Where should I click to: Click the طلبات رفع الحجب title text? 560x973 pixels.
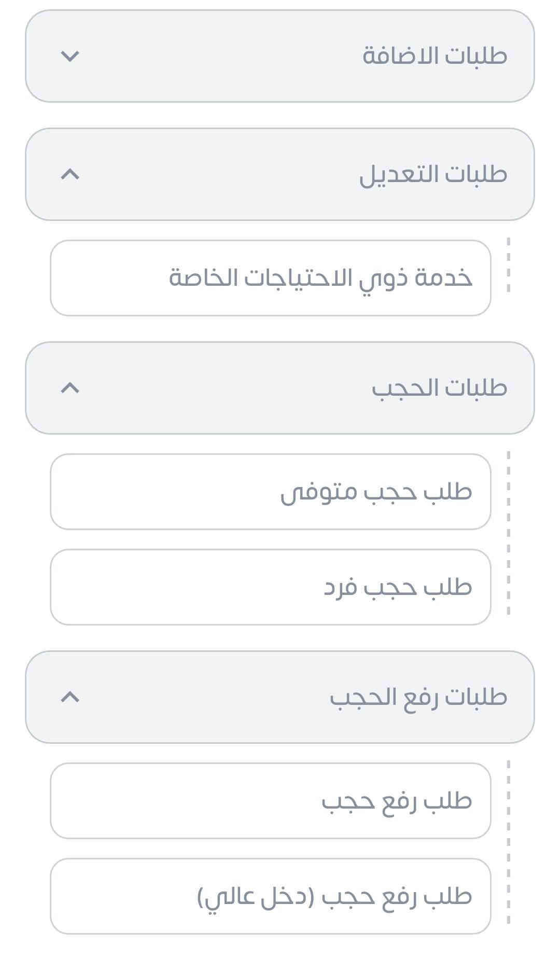[418, 697]
